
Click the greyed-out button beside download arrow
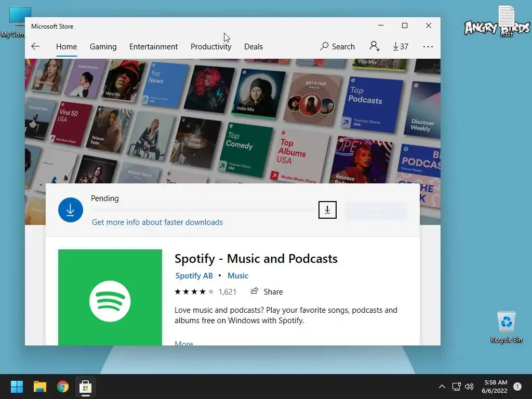coord(376,211)
